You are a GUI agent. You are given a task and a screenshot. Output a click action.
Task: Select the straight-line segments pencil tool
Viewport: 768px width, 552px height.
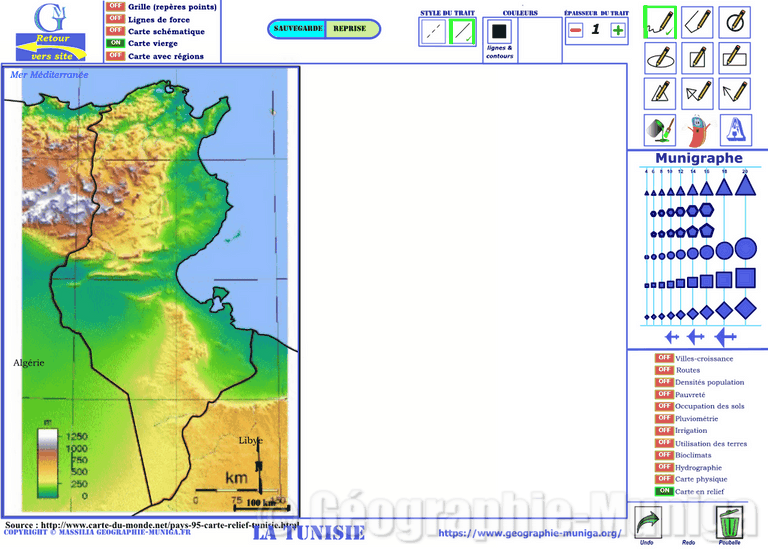coord(697,23)
